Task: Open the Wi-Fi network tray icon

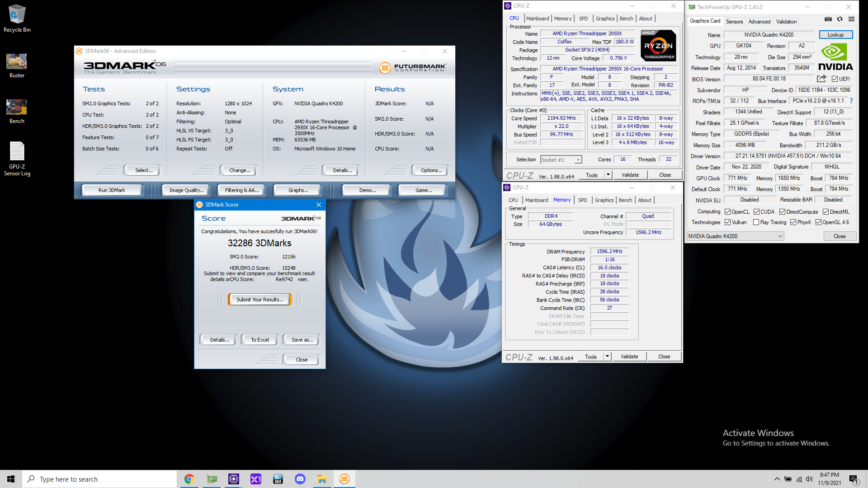Action: (x=799, y=479)
